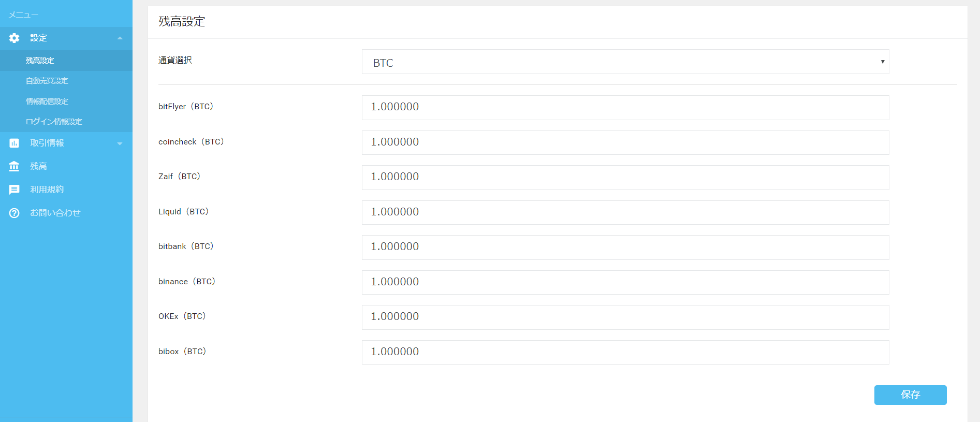Focus the bitbank (BTC) balance field

625,247
